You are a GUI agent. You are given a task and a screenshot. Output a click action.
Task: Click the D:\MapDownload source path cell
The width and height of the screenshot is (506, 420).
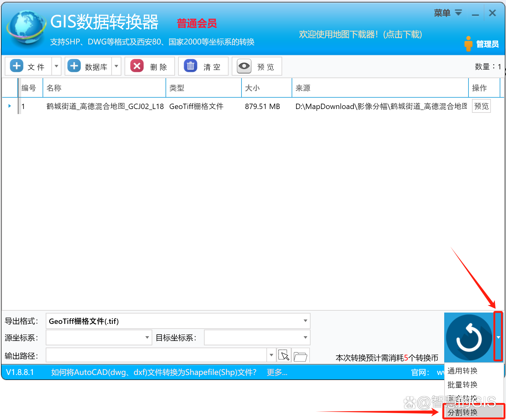381,106
